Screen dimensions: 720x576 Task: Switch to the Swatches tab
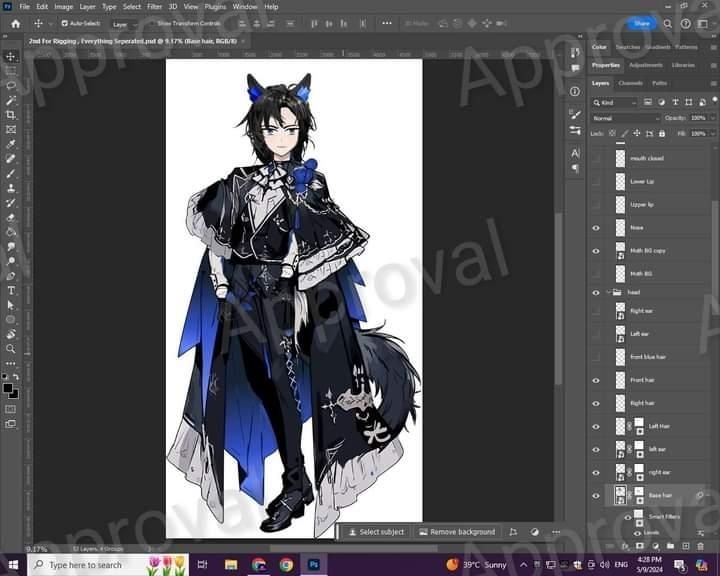click(627, 47)
